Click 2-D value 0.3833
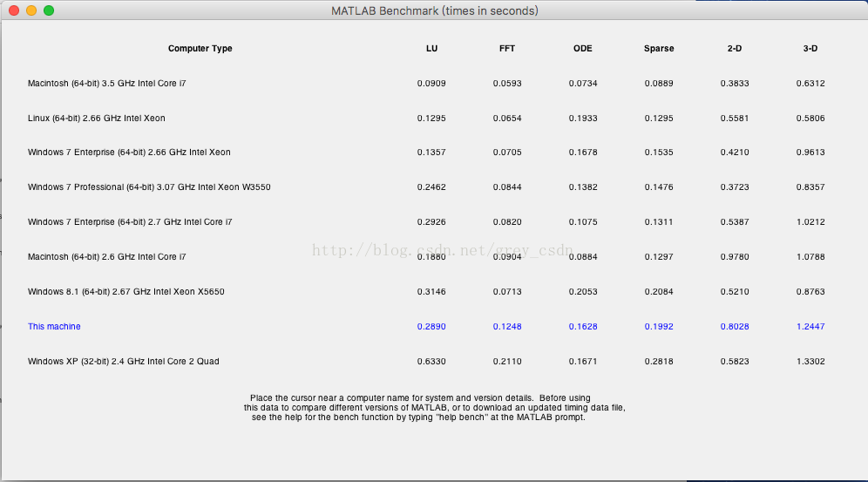 click(x=735, y=84)
